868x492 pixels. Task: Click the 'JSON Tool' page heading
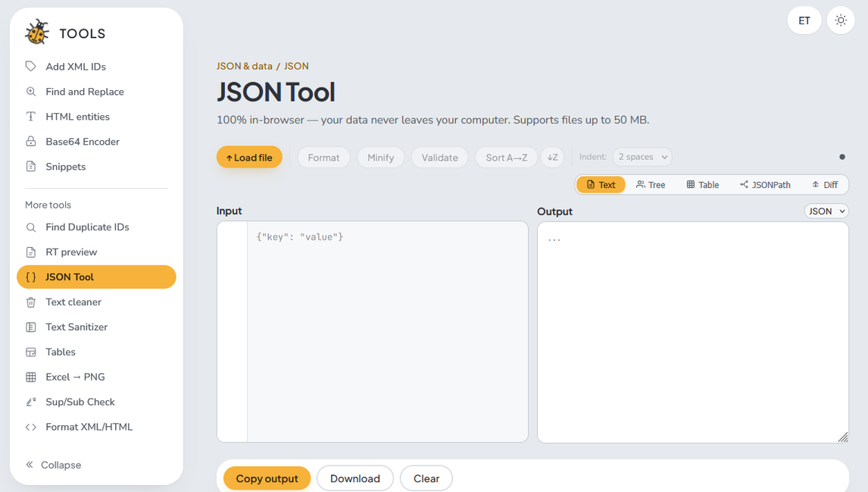276,92
